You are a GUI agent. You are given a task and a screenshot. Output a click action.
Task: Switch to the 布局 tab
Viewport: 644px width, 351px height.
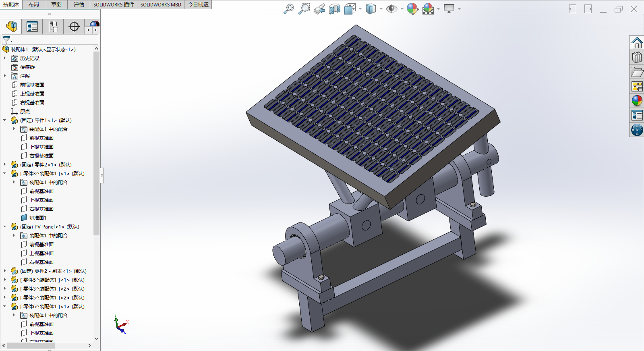click(x=34, y=4)
